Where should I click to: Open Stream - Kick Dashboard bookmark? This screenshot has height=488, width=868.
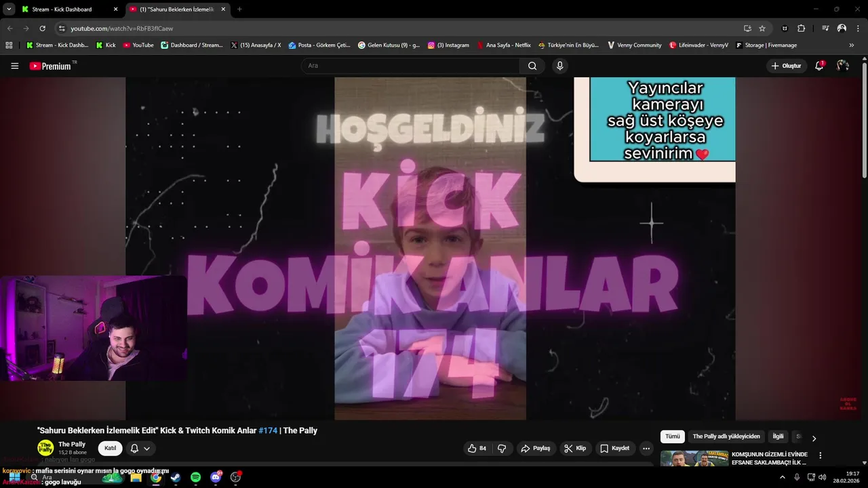click(57, 45)
